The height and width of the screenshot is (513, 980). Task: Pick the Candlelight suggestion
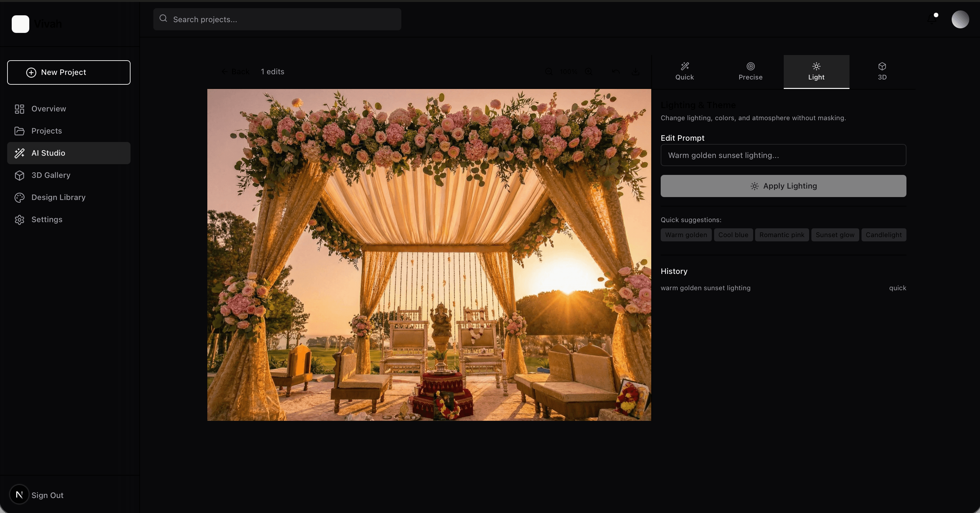883,235
